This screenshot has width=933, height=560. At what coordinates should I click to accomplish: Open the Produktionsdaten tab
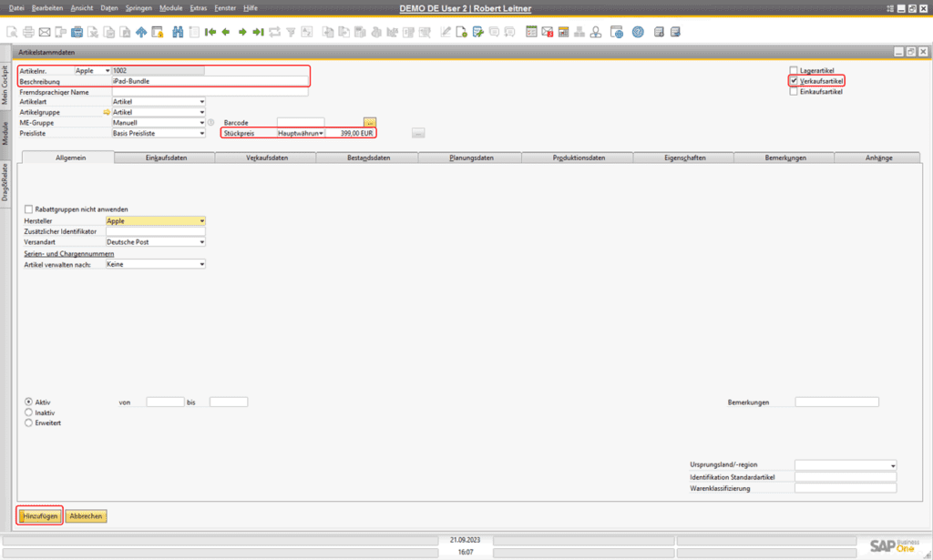[579, 158]
